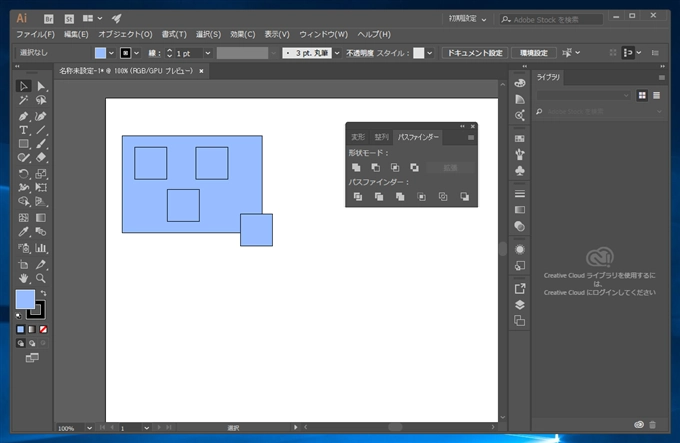Swap fill and stroke colors

coord(43,293)
